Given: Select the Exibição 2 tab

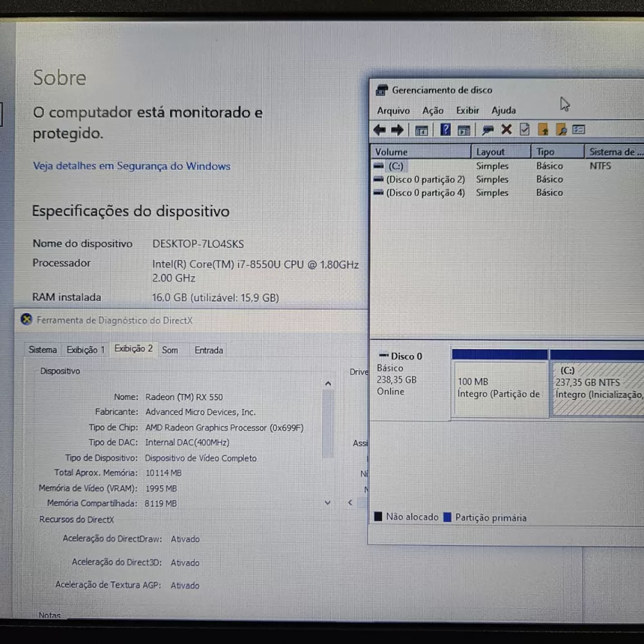Looking at the screenshot, I should (x=133, y=348).
